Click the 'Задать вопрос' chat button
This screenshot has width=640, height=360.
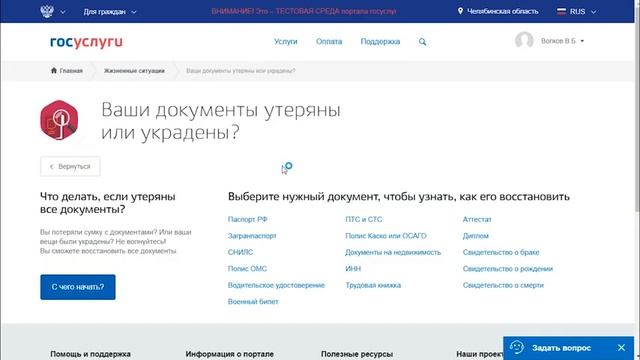pos(561,348)
